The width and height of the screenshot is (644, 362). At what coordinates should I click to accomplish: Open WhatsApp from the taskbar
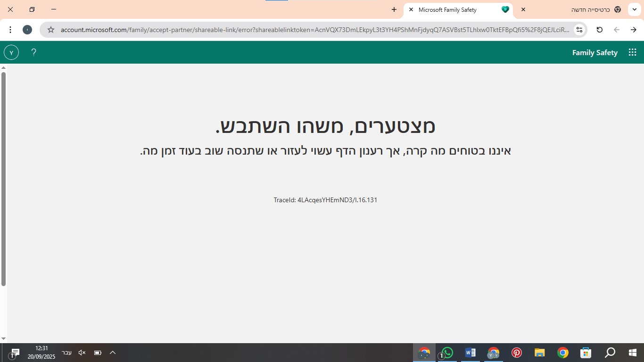[x=447, y=353]
